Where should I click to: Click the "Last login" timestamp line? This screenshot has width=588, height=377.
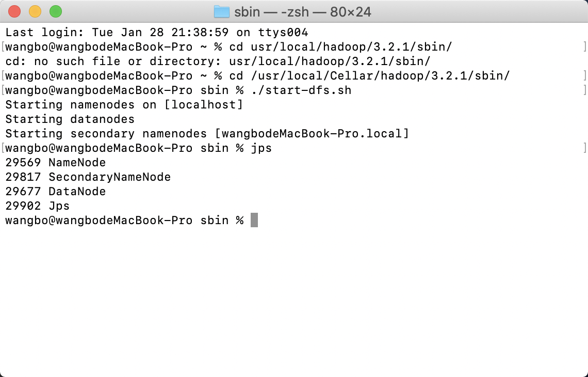tap(155, 32)
